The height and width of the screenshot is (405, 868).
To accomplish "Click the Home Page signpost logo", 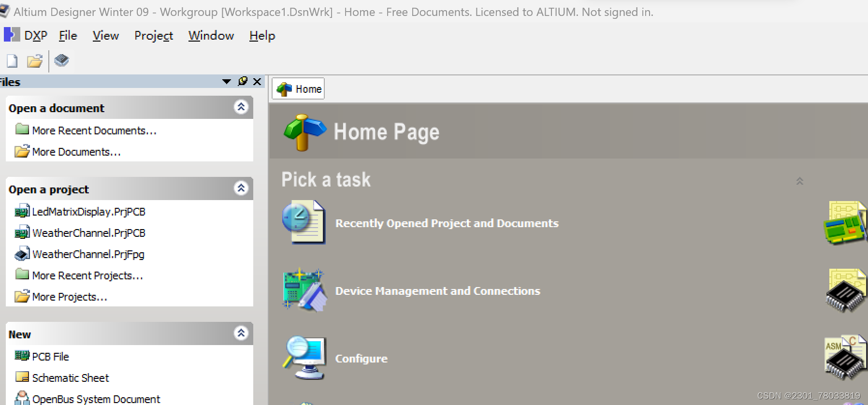I will 304,132.
